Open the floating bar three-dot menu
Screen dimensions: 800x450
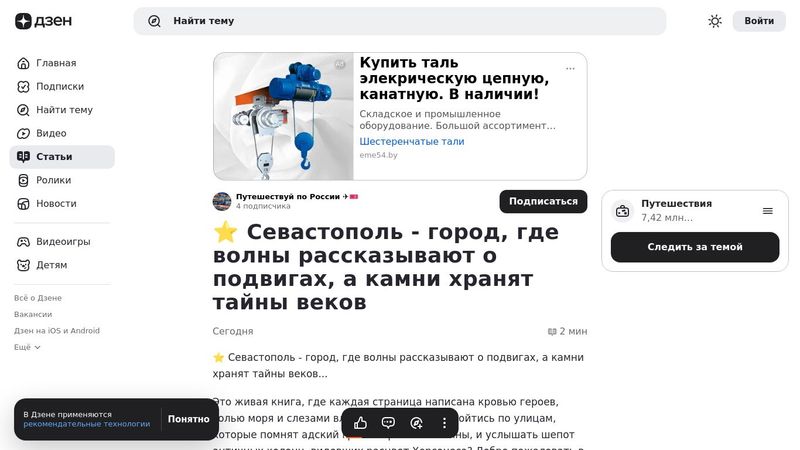click(x=444, y=423)
